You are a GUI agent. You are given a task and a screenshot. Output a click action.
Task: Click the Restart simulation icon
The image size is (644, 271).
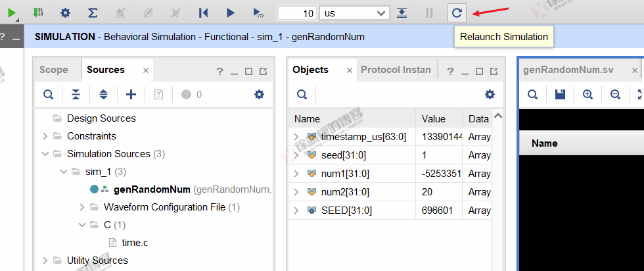click(x=203, y=12)
